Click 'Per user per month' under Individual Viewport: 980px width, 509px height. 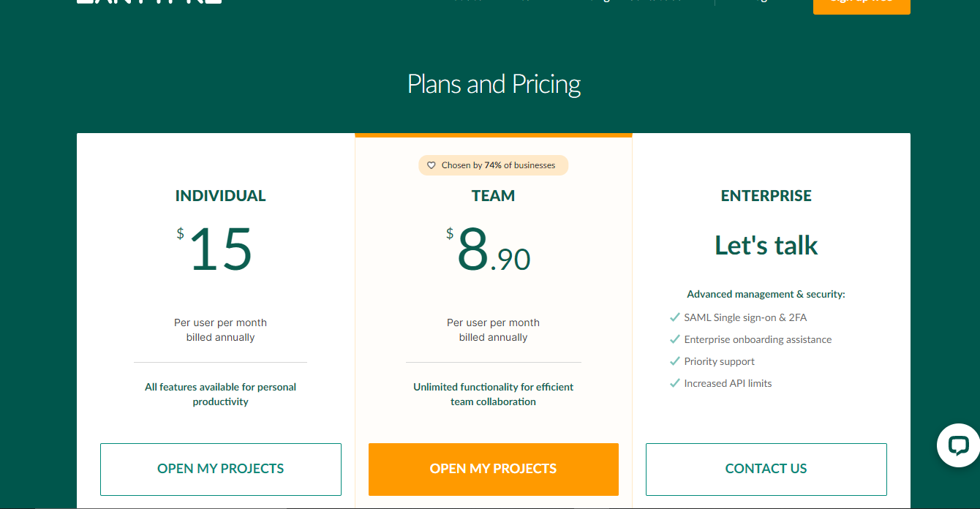tap(221, 323)
